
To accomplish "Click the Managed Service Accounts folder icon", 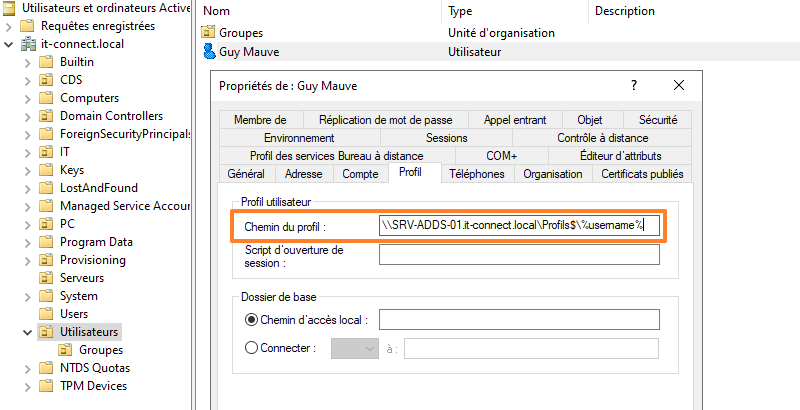I will pyautogui.click(x=46, y=206).
